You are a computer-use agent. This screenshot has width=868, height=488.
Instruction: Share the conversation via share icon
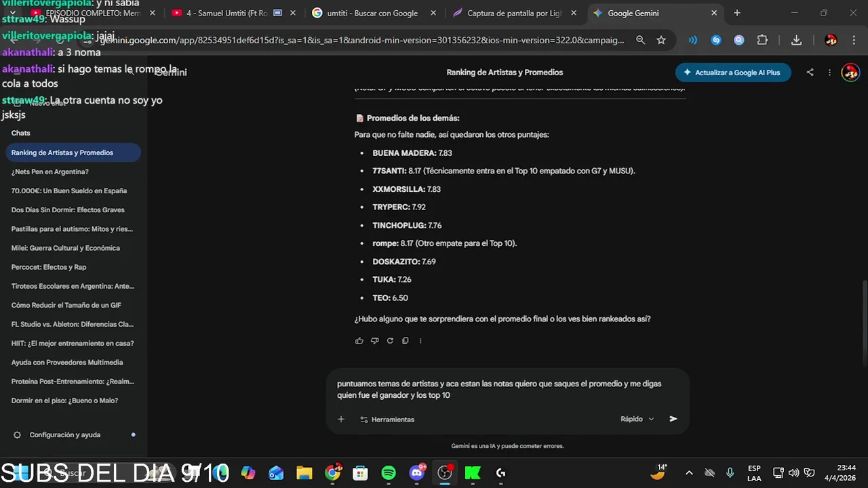pos(810,73)
